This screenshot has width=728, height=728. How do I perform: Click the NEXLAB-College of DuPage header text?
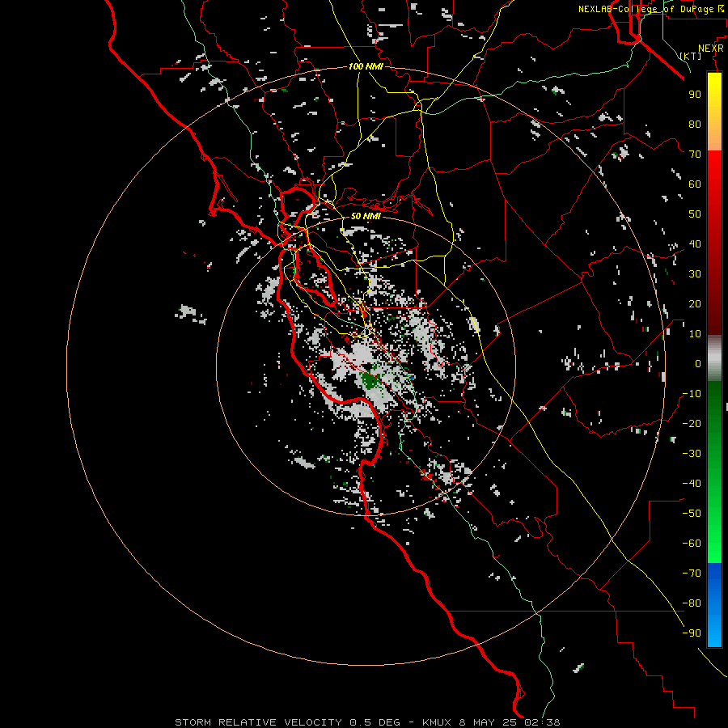(x=650, y=9)
